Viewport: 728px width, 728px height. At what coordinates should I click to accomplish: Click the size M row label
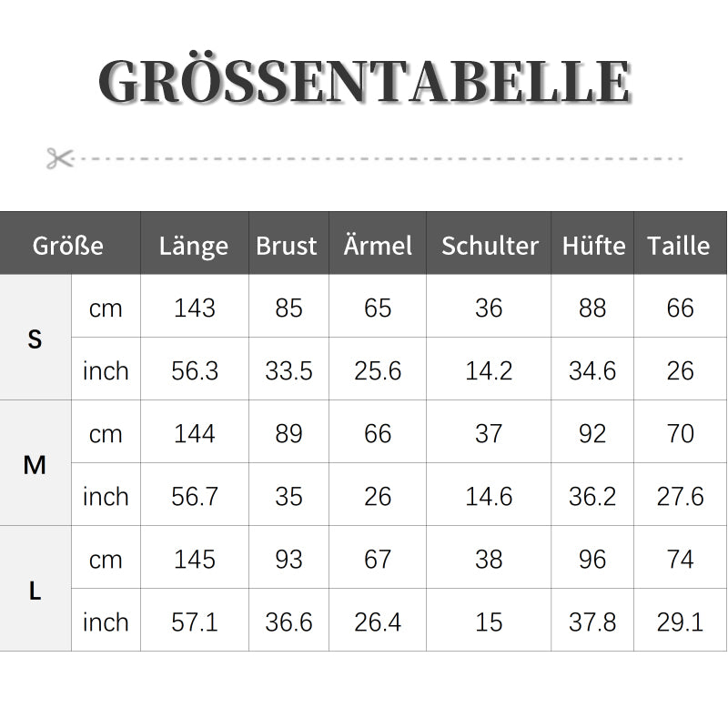(35, 465)
